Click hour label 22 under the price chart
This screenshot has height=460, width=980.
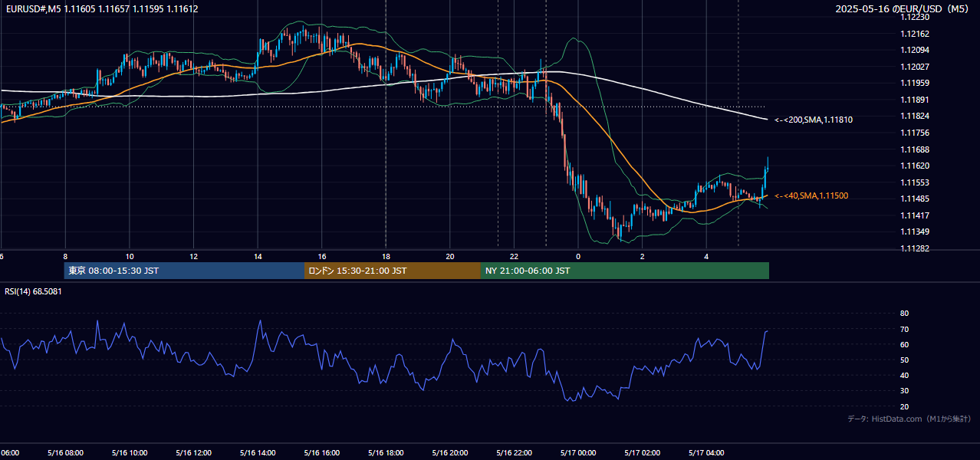pos(514,257)
